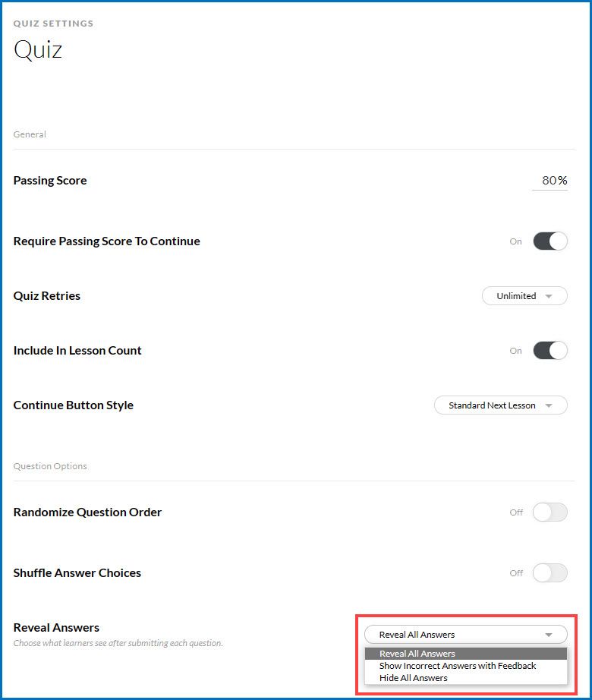Turn off Include In Lesson Count
This screenshot has height=700, width=592.
pos(550,351)
